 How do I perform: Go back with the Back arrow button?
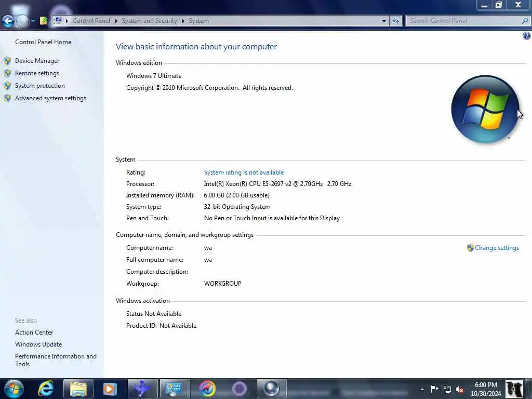click(x=8, y=21)
